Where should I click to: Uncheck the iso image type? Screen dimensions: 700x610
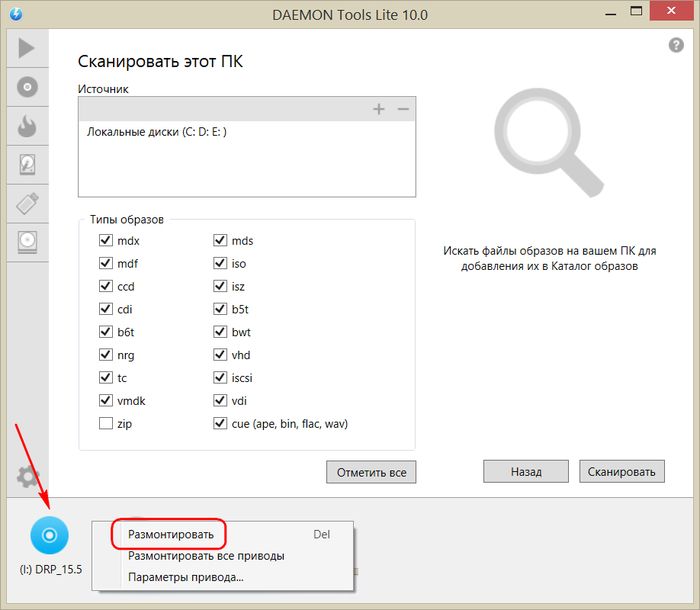point(220,263)
